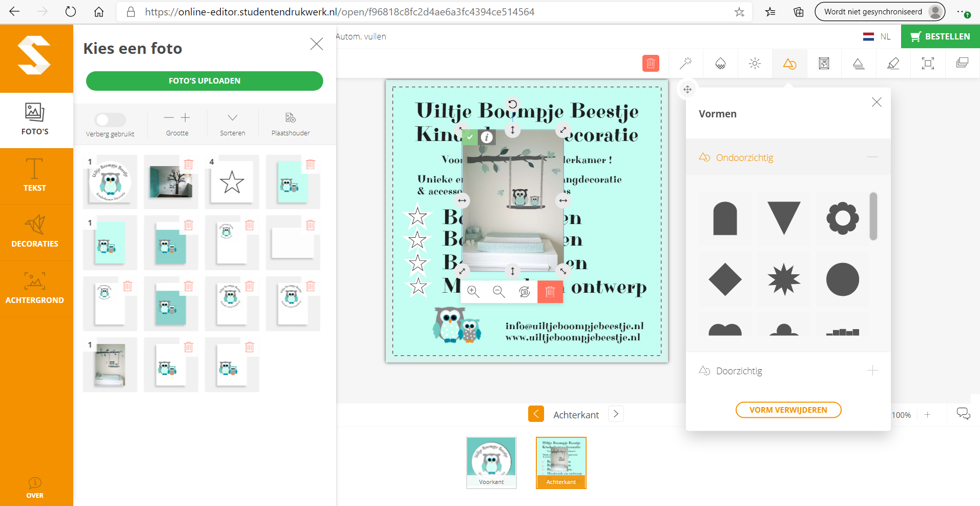
Task: Click the browser address bar
Action: [x=434, y=12]
